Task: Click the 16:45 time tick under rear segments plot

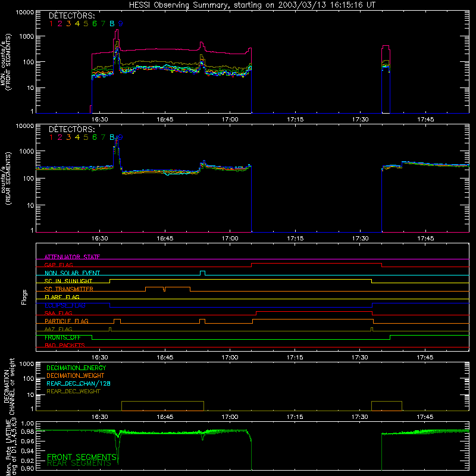Action: [x=165, y=239]
